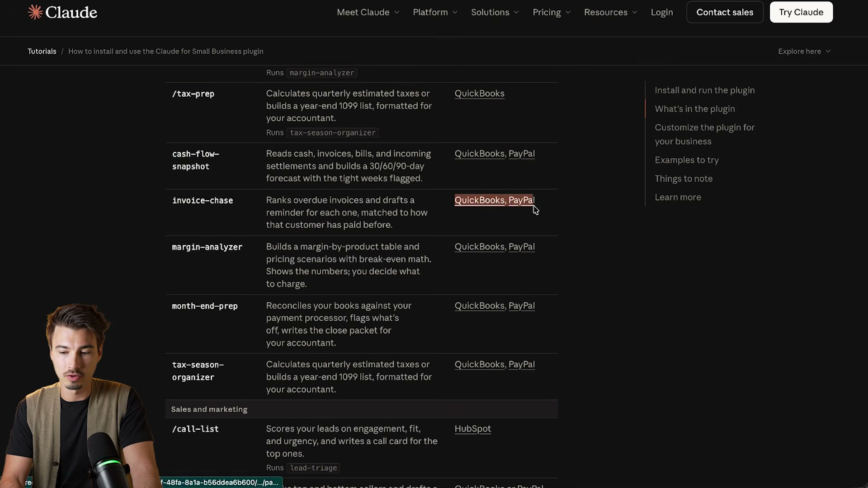Jump to Learn more section
The image size is (868, 488).
pyautogui.click(x=678, y=197)
